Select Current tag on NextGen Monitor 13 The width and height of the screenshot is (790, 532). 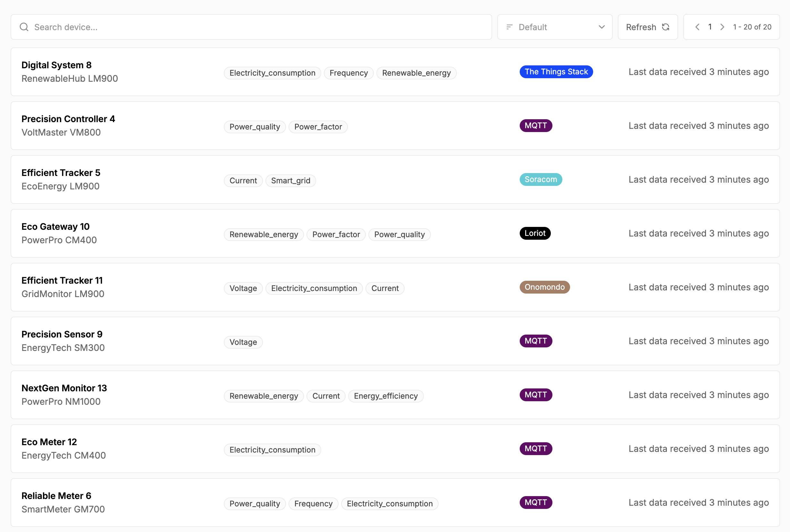pos(326,396)
